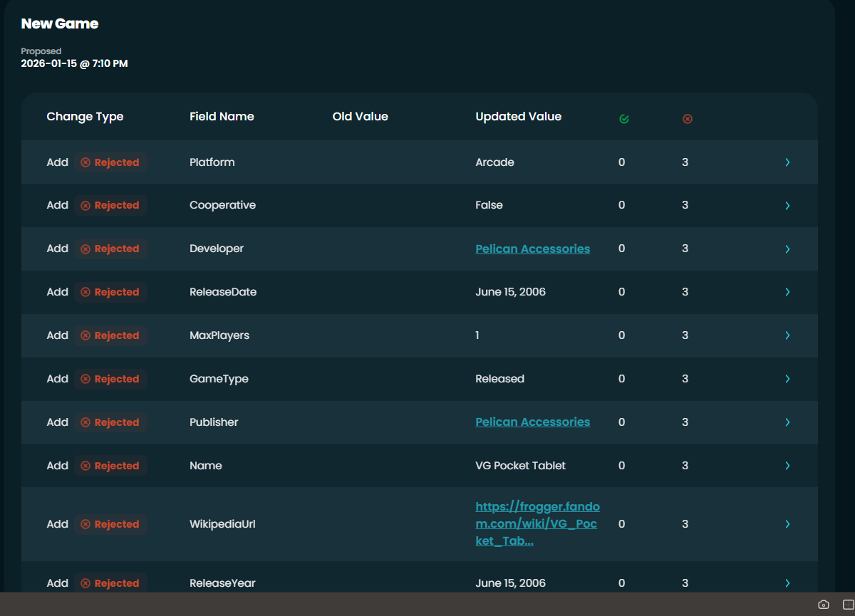Click the green approve votes column icon
Screen dimensions: 855x616
point(624,119)
